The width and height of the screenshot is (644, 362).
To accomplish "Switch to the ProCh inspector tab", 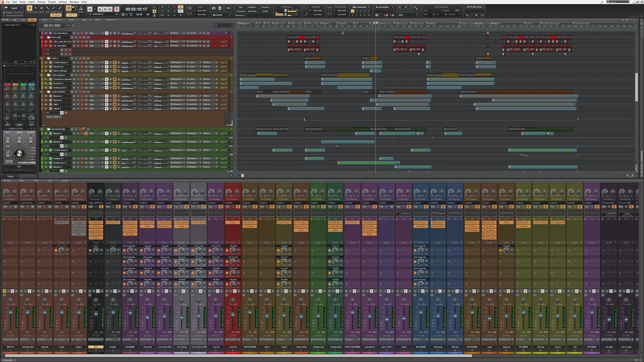I will tap(32, 20).
